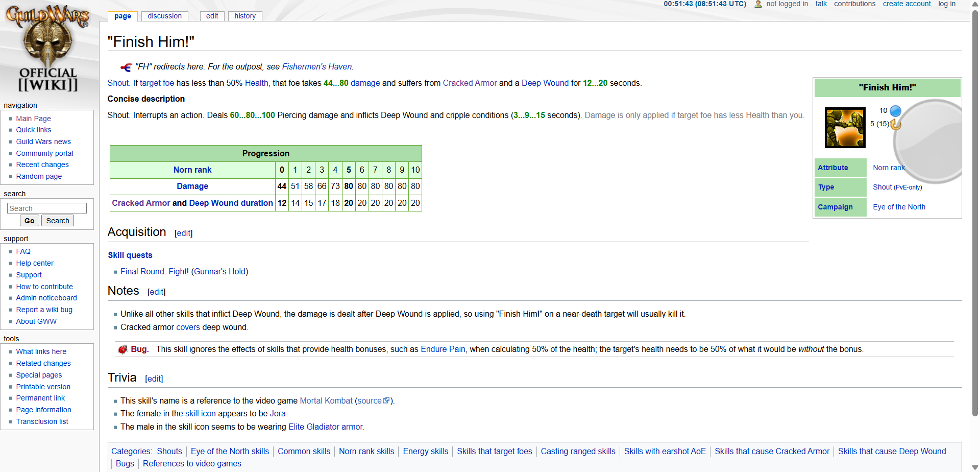The width and height of the screenshot is (980, 472).
Task: Click the red bug icon in notes
Action: [x=122, y=349]
